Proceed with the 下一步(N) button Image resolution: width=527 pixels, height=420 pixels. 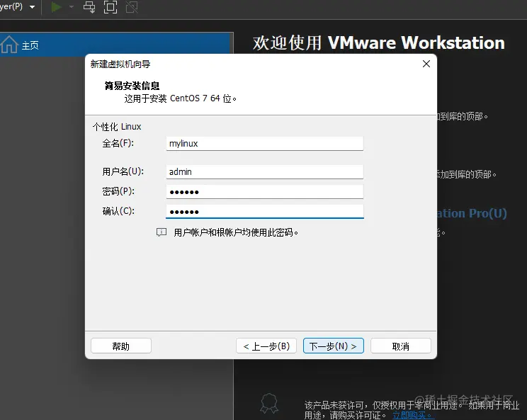point(334,346)
